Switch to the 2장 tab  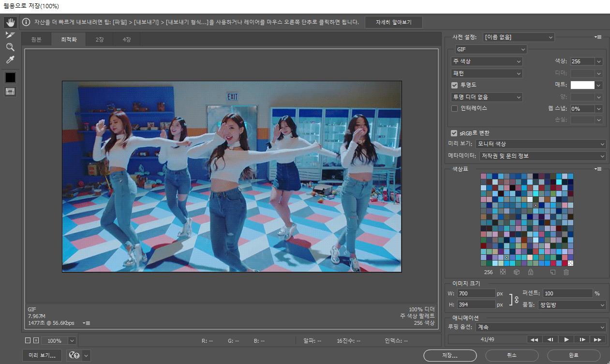point(100,40)
